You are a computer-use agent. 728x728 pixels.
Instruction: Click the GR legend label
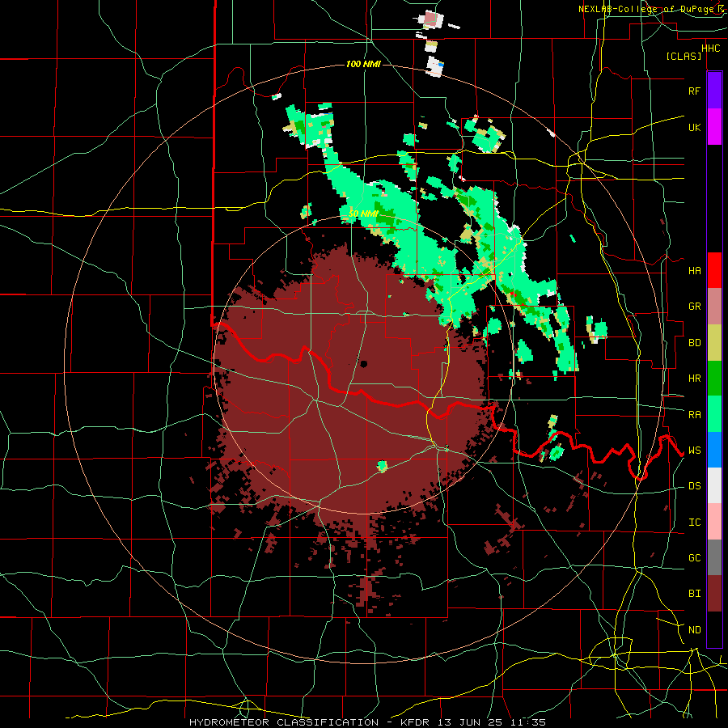point(694,307)
